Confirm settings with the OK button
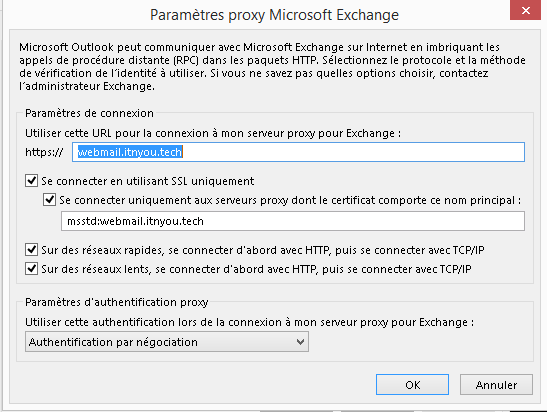 point(412,385)
